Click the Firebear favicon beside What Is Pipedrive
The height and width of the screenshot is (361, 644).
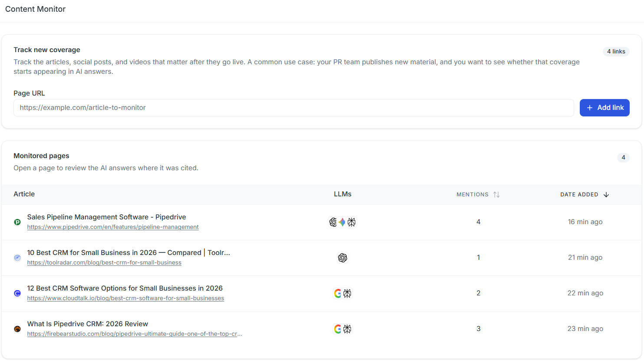17,329
